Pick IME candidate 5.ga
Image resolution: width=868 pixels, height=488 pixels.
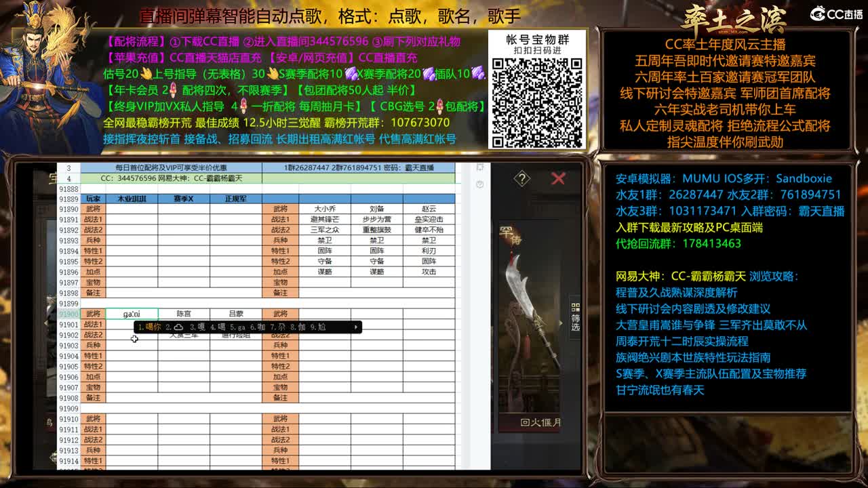(237, 327)
